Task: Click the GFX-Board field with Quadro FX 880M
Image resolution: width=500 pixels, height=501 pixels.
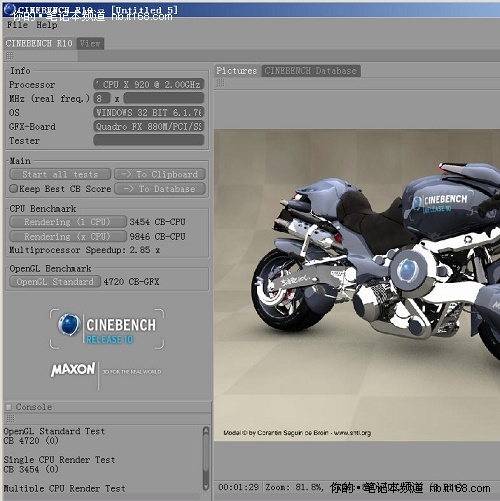Action: (x=149, y=126)
